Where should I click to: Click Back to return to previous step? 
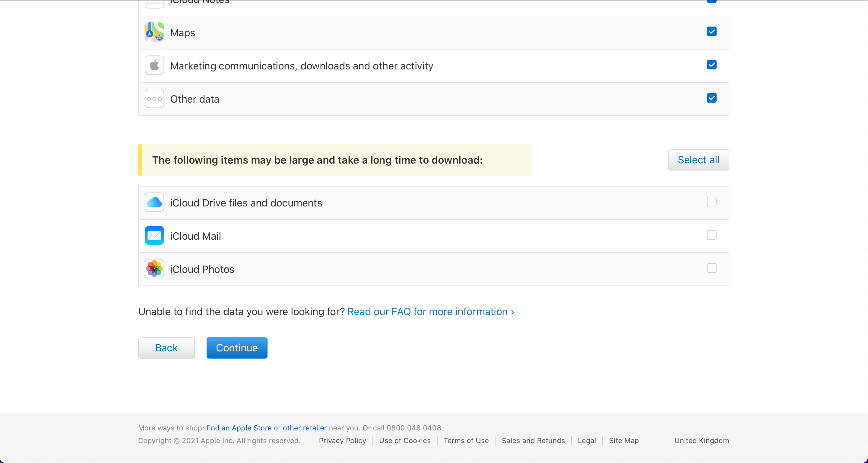[x=166, y=347]
